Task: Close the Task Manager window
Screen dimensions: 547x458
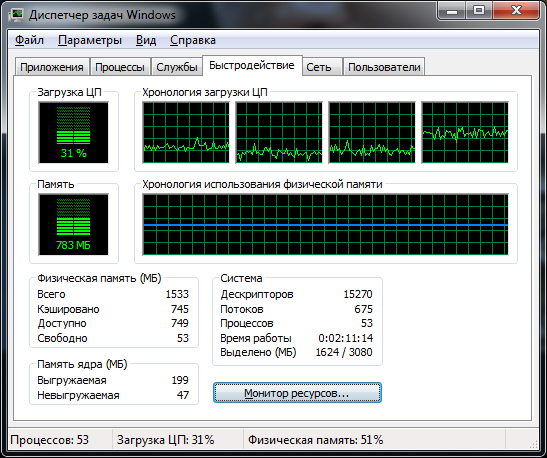Action: (516, 12)
